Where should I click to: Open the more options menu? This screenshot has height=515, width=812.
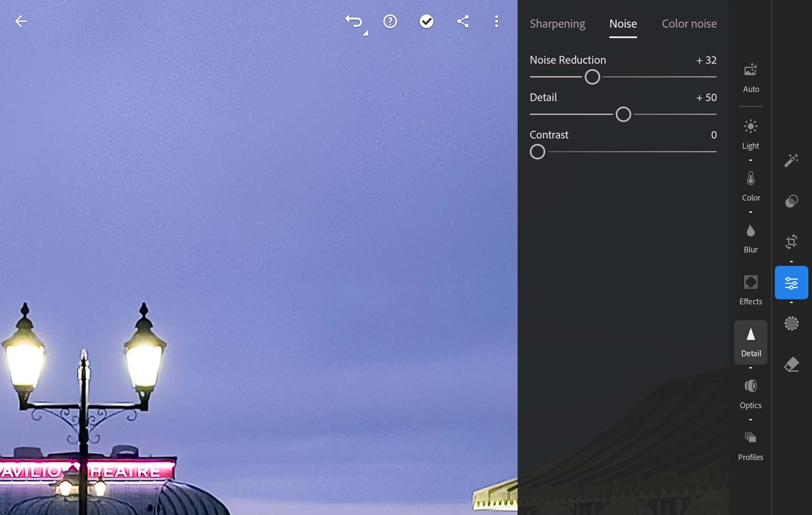[x=497, y=21]
